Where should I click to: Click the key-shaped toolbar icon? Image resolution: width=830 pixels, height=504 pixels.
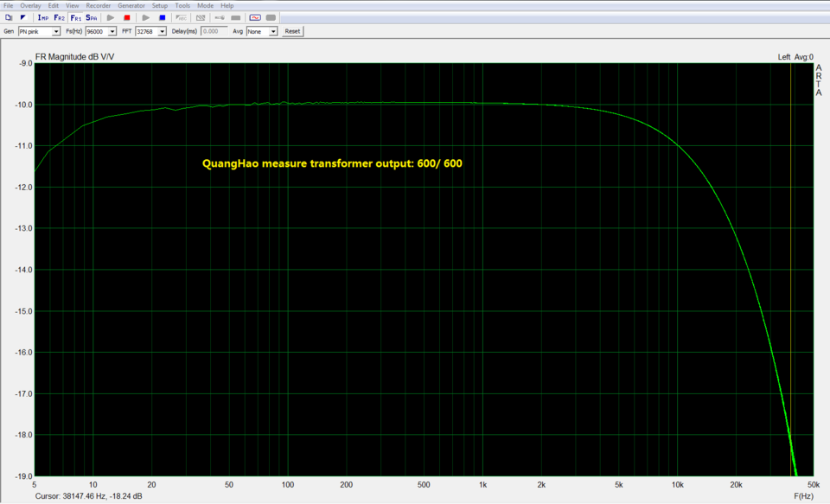pos(220,17)
